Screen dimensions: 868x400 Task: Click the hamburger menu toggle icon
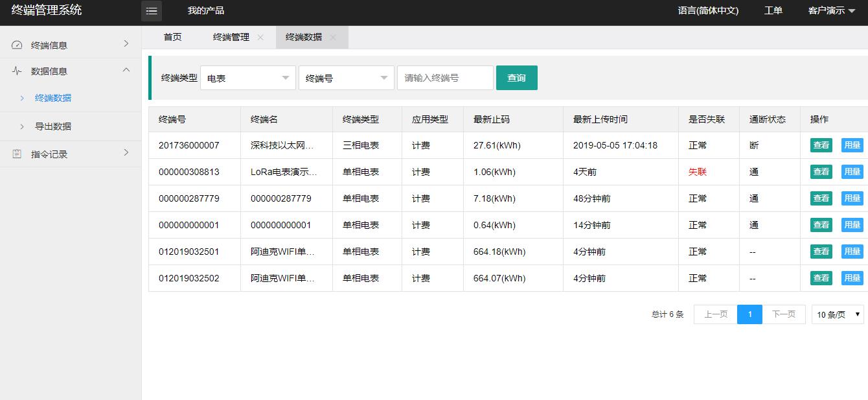(152, 11)
